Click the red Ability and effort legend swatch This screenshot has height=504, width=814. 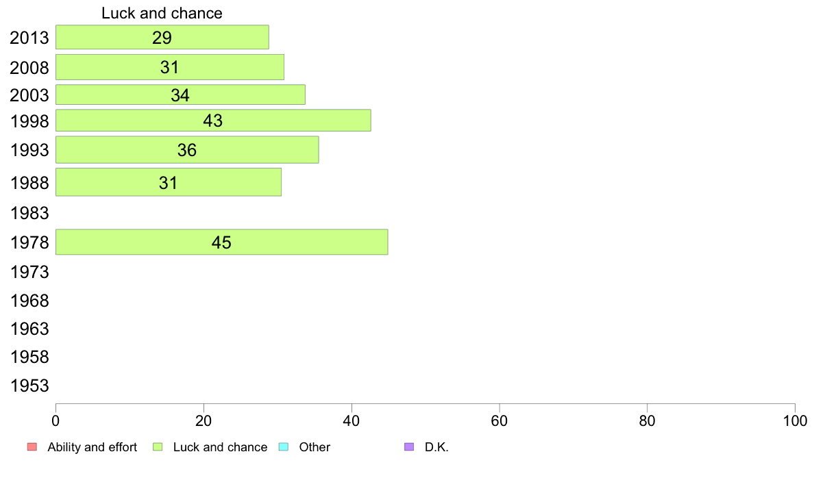(x=32, y=447)
